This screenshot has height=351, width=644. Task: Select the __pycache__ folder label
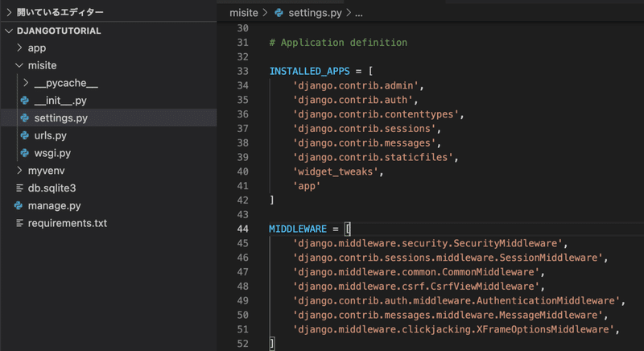click(x=66, y=83)
